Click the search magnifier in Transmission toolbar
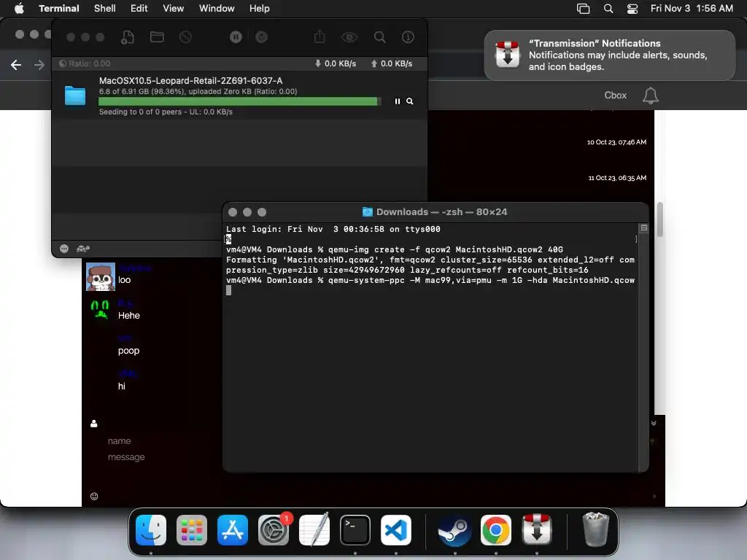747x560 pixels. pos(379,37)
